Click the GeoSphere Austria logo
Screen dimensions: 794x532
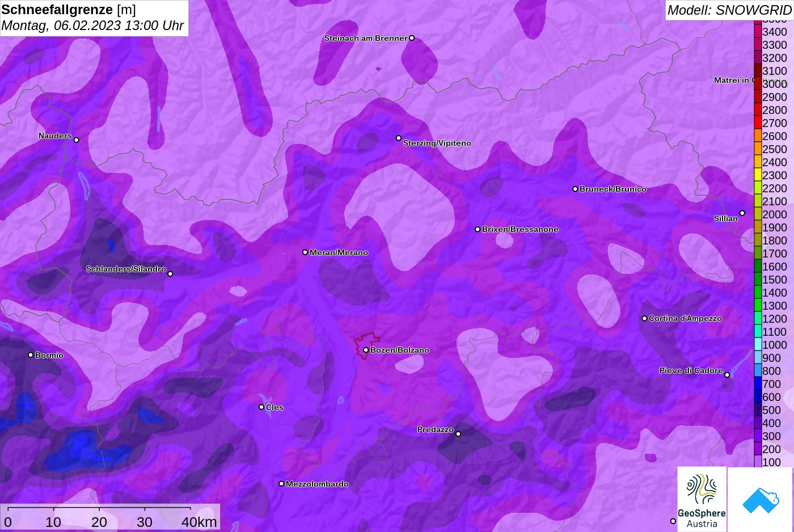[702, 499]
